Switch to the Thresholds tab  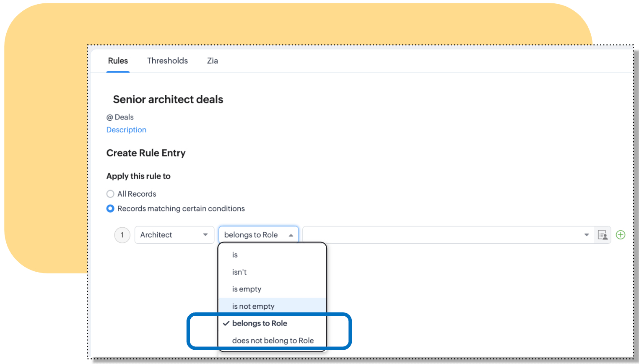[x=167, y=61]
